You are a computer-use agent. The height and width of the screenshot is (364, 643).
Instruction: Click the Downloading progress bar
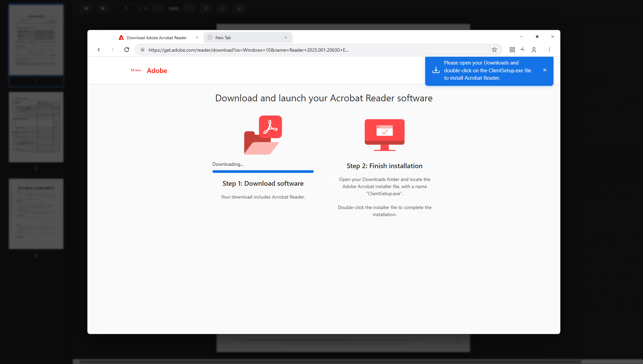263,172
